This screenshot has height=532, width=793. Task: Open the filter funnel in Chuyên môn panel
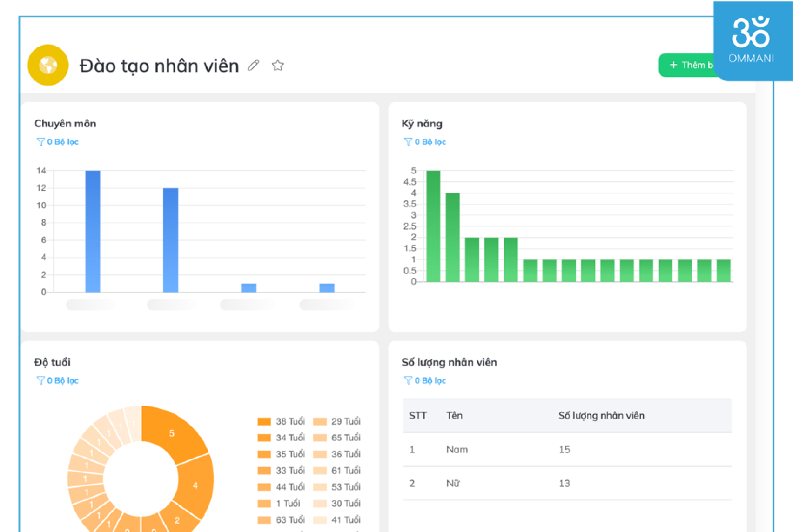[x=40, y=142]
